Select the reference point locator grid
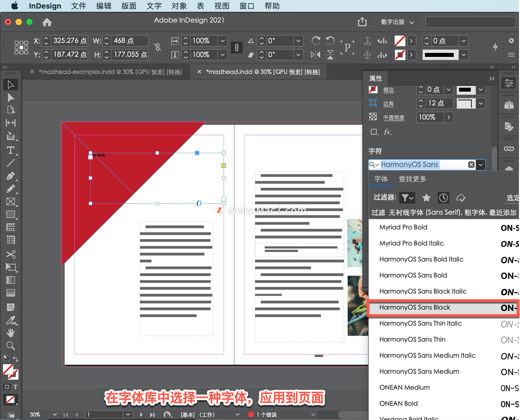 [21, 48]
